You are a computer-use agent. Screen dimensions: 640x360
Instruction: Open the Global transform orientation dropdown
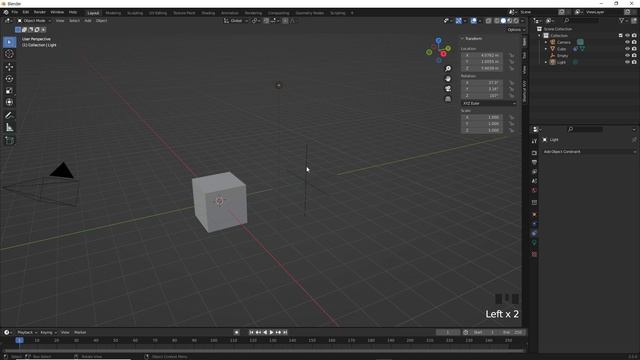236,21
